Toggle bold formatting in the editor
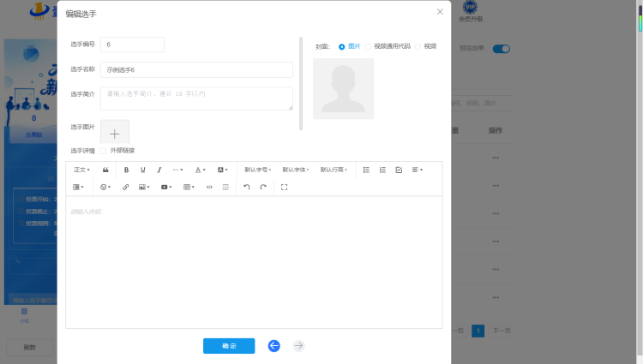Screen dimensions: 643x364 [126, 170]
